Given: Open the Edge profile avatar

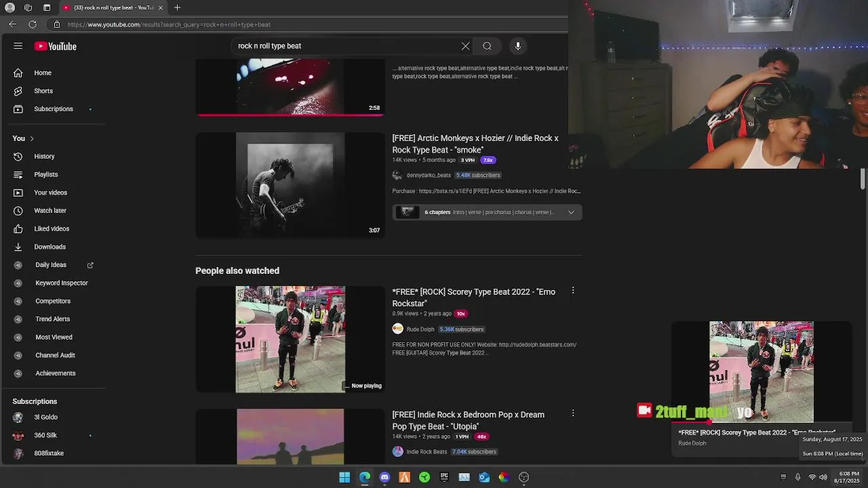Looking at the screenshot, I should (x=9, y=7).
